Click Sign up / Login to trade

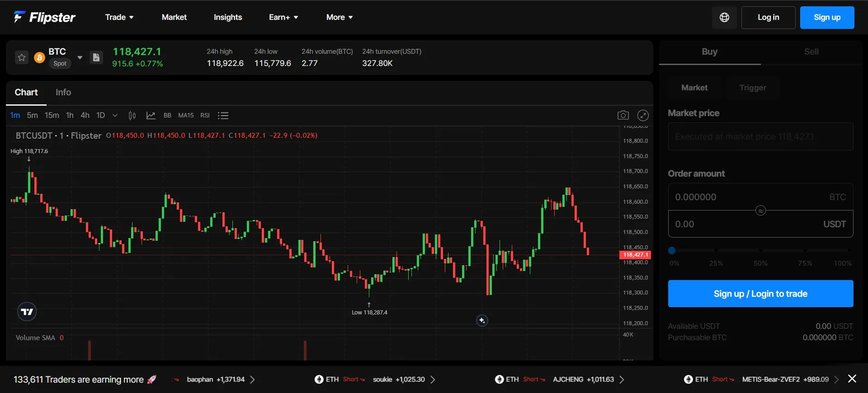760,294
